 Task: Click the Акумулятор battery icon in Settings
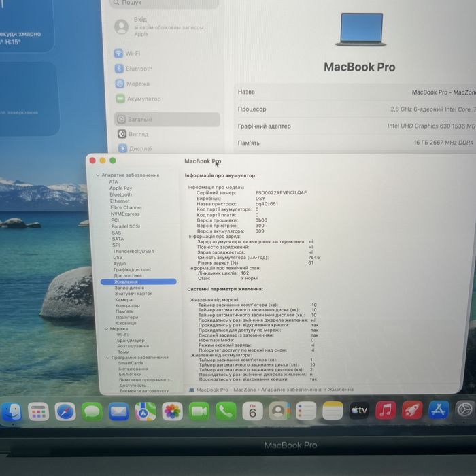tap(120, 99)
